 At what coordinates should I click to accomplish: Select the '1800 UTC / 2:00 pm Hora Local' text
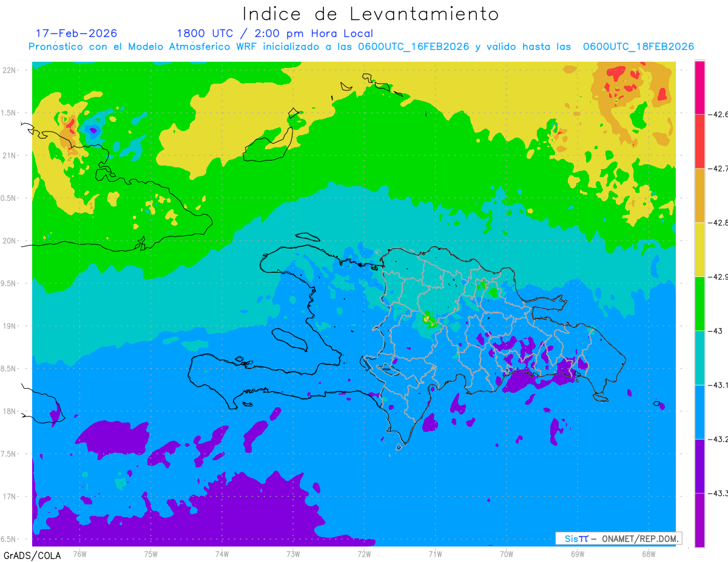[x=275, y=33]
